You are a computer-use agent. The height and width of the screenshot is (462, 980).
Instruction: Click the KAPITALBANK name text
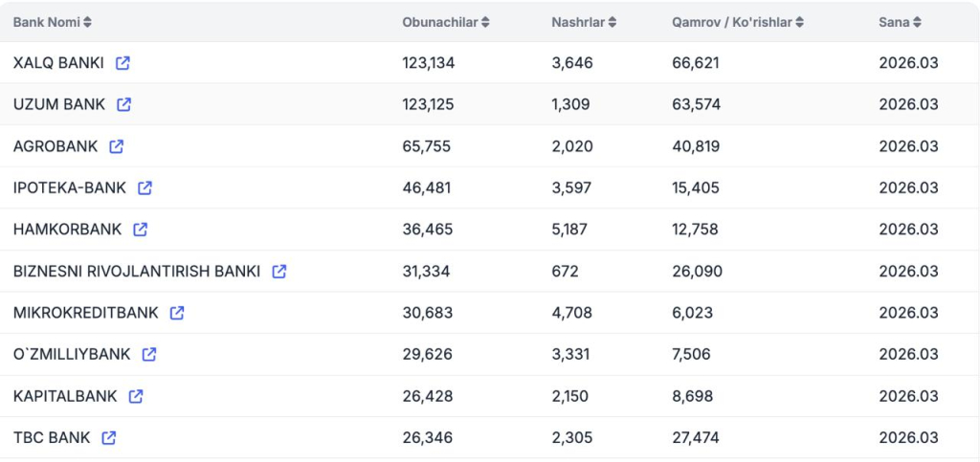coord(65,396)
